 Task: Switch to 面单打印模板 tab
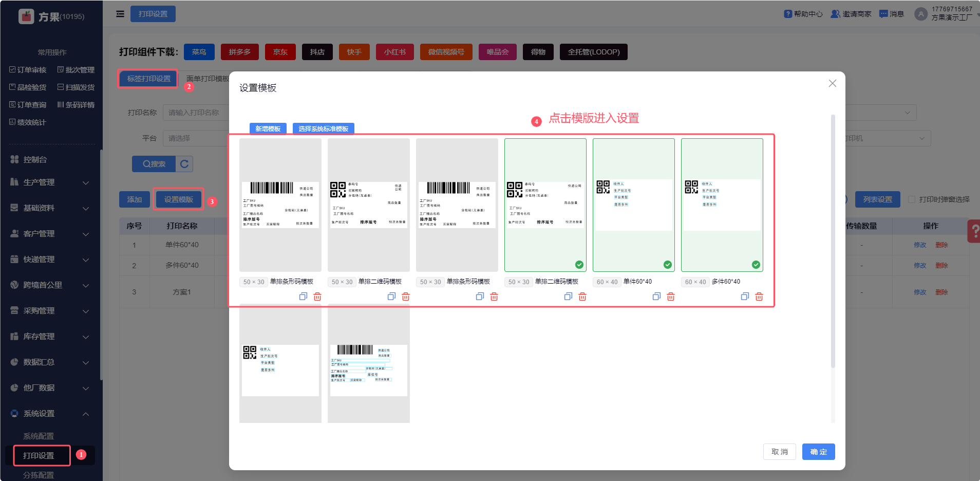[x=208, y=79]
